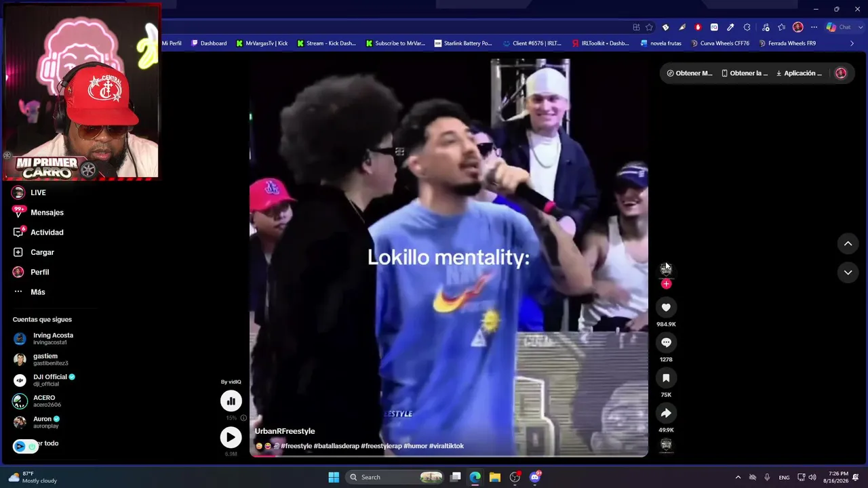
Task: Expand the bookmarks bar overflow chevron
Action: [x=852, y=43]
